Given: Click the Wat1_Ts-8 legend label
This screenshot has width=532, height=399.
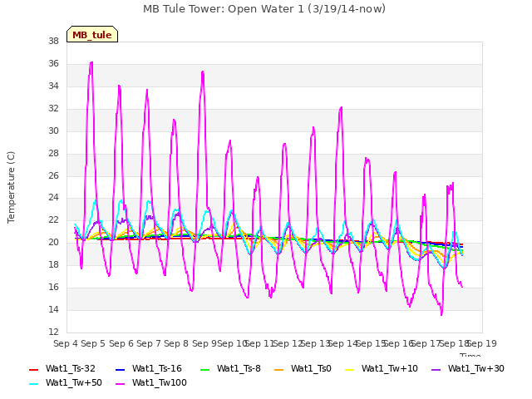Looking at the screenshot, I should (239, 368).
